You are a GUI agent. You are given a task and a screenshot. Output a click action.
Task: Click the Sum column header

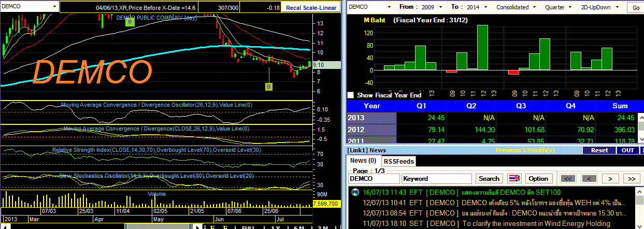(x=620, y=105)
